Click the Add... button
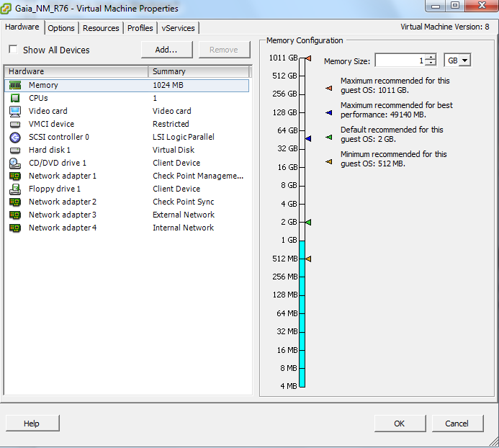Image resolution: width=499 pixels, height=448 pixels. point(166,50)
